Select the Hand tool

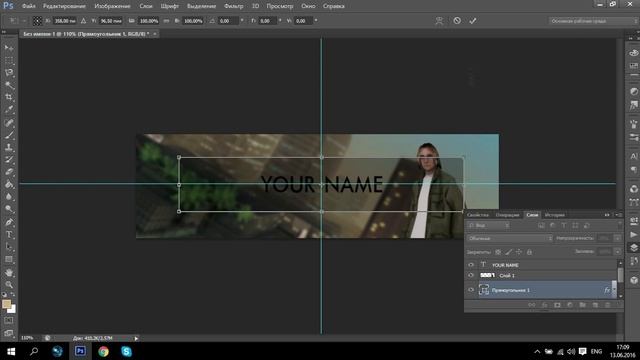coord(9,272)
